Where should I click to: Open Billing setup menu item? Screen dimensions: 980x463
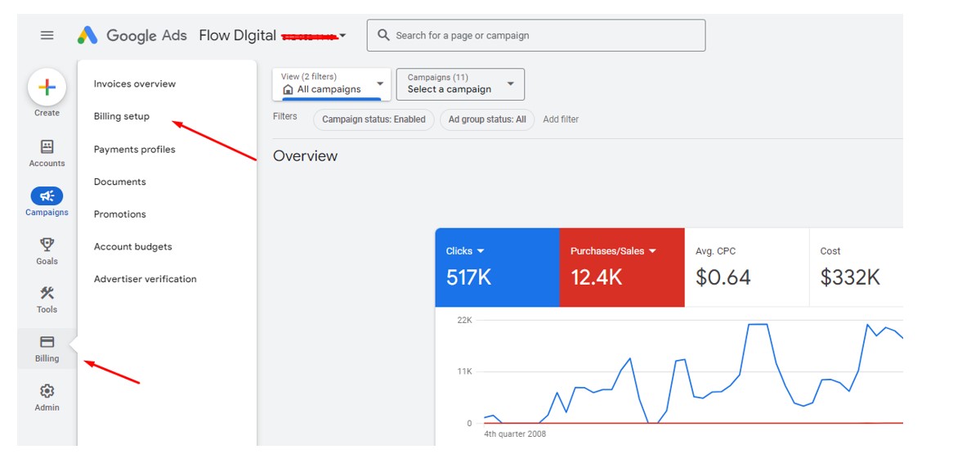pos(122,116)
